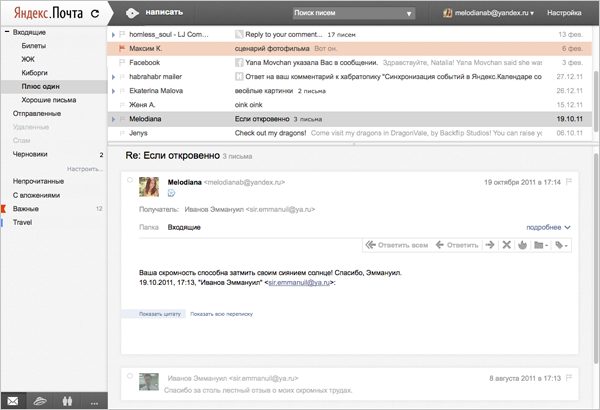600x410 pixels.
Task: Click the Ответить всем button
Action: pyautogui.click(x=398, y=245)
